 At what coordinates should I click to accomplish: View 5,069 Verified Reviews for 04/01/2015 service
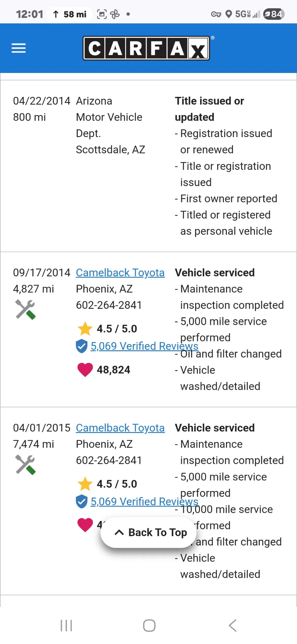pos(144,502)
